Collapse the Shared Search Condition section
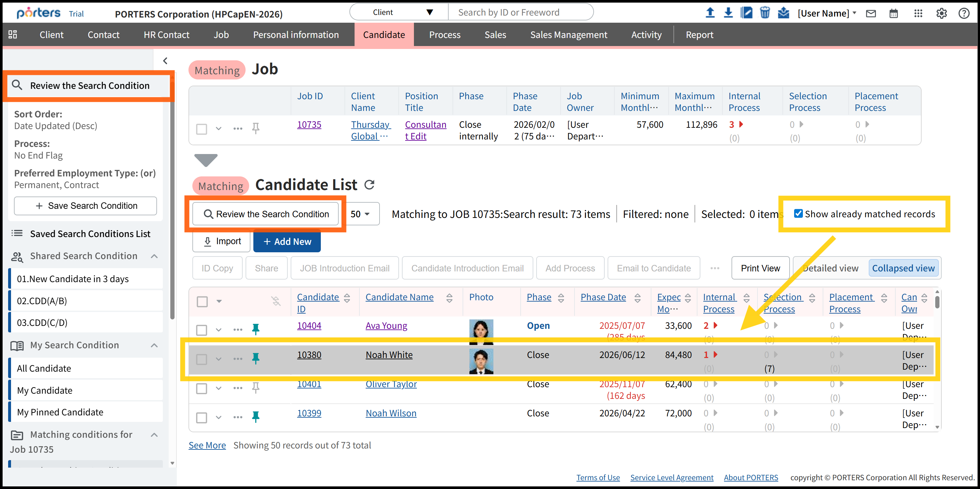Image resolution: width=980 pixels, height=489 pixels. tap(154, 256)
